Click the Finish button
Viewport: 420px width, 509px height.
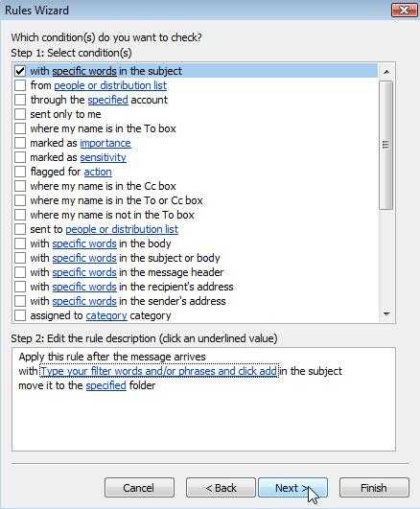click(374, 488)
